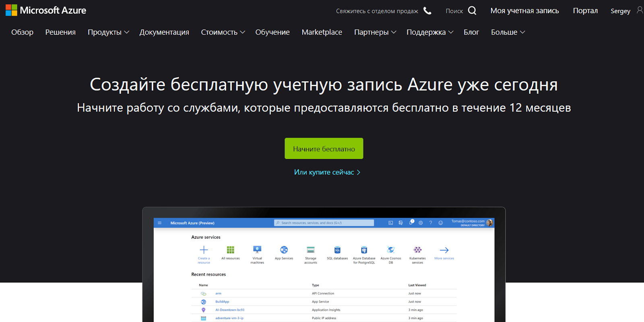Click directory filter icon in preview header
The image size is (644, 322).
click(400, 223)
